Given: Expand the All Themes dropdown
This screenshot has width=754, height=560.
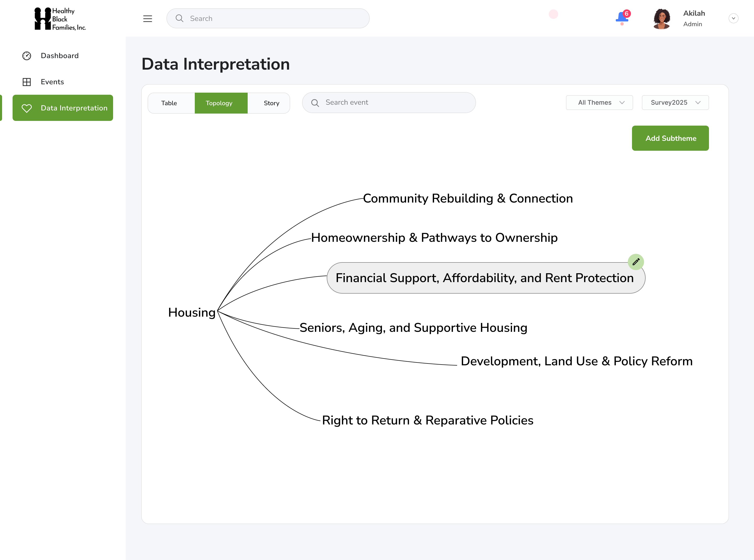Looking at the screenshot, I should click(599, 103).
